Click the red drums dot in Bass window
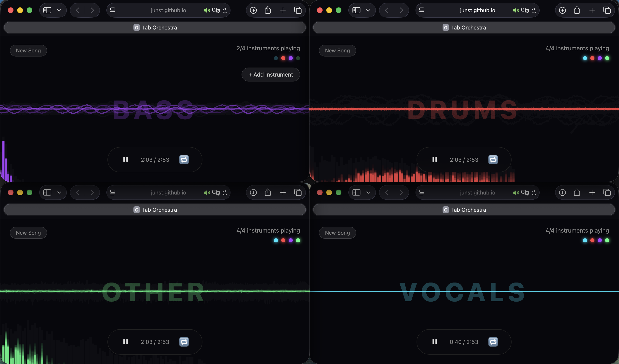This screenshot has width=619, height=364. point(283,58)
